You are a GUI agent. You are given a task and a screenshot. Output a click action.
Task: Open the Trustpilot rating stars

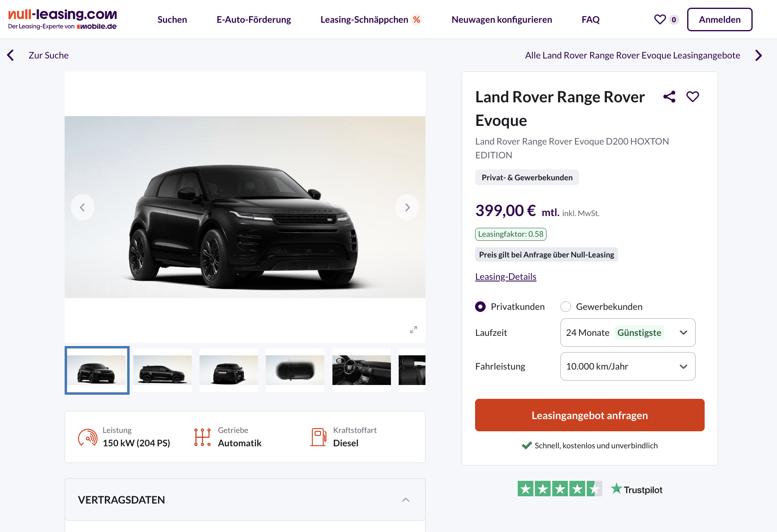[x=560, y=489]
